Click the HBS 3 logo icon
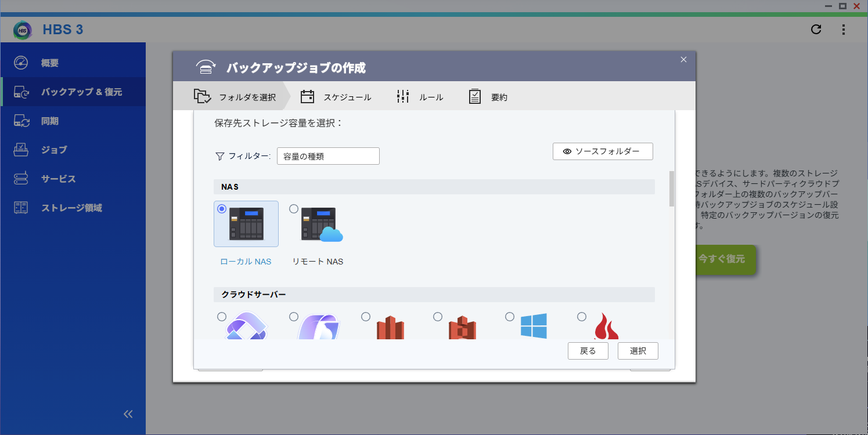Viewport: 868px width, 435px height. [23, 30]
